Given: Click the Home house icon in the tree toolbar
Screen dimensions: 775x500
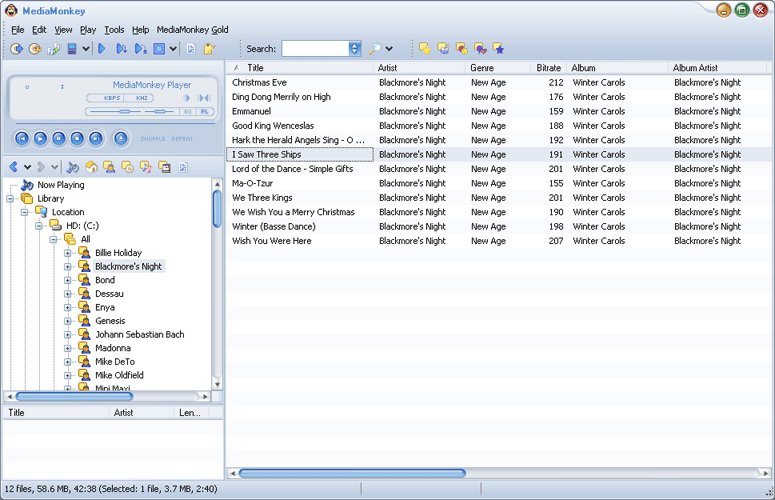Looking at the screenshot, I should pyautogui.click(x=91, y=167).
